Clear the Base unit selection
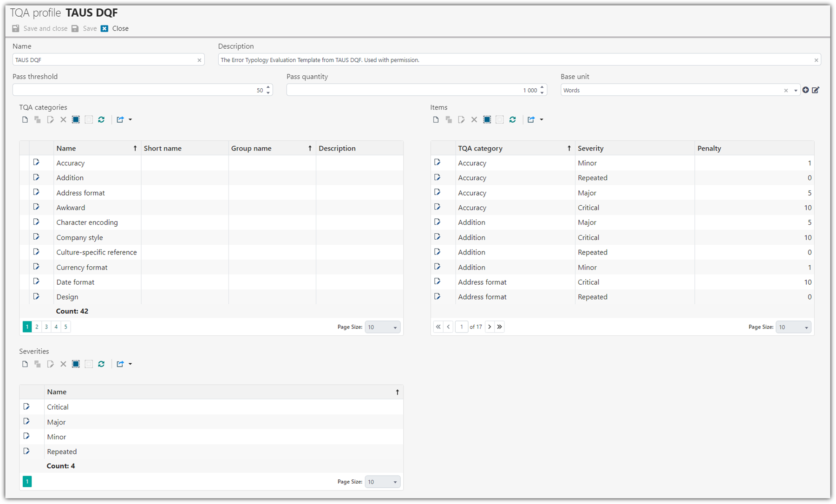Image resolution: width=836 pixels, height=504 pixels. (x=786, y=91)
